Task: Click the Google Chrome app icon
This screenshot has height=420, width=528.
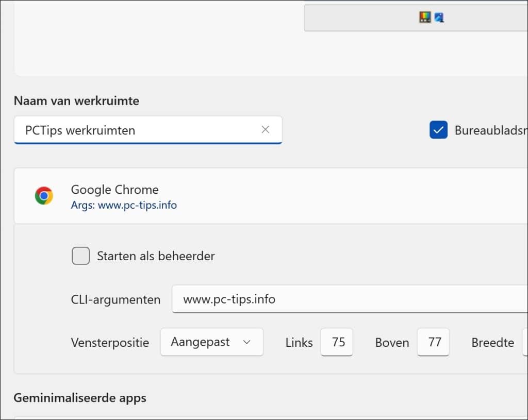Action: point(44,195)
